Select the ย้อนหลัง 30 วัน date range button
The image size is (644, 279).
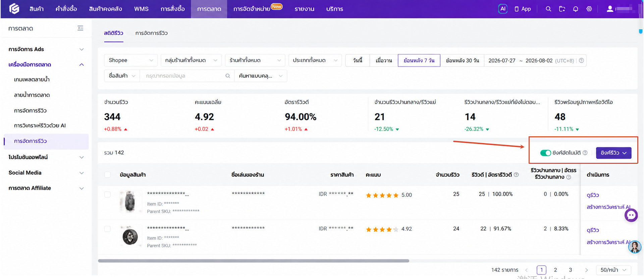coord(462,60)
